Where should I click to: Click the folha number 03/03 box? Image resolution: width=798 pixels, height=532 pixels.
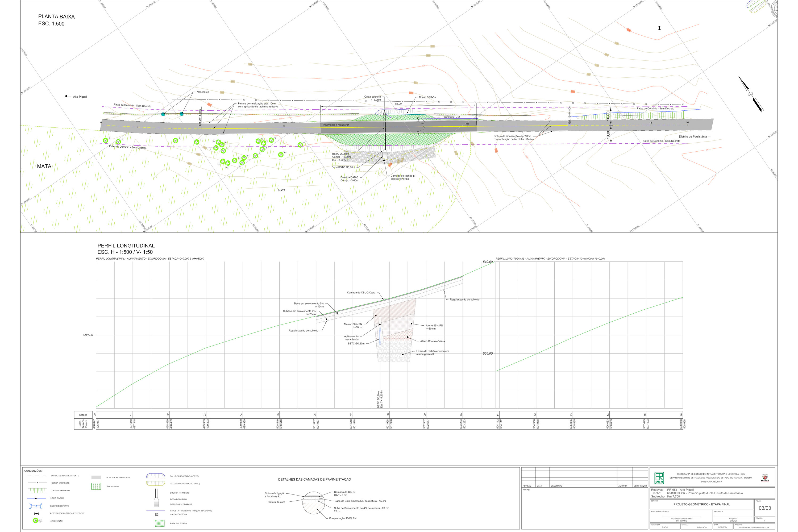click(x=764, y=508)
